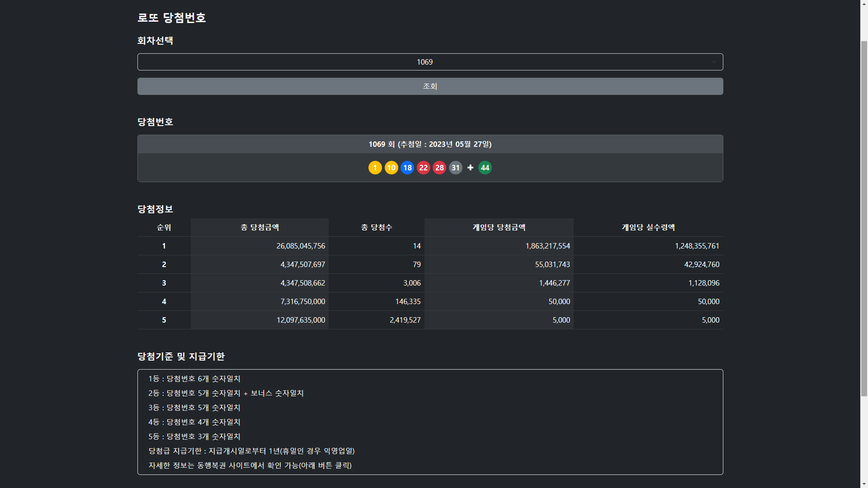Click the red number 28 ball

point(439,168)
